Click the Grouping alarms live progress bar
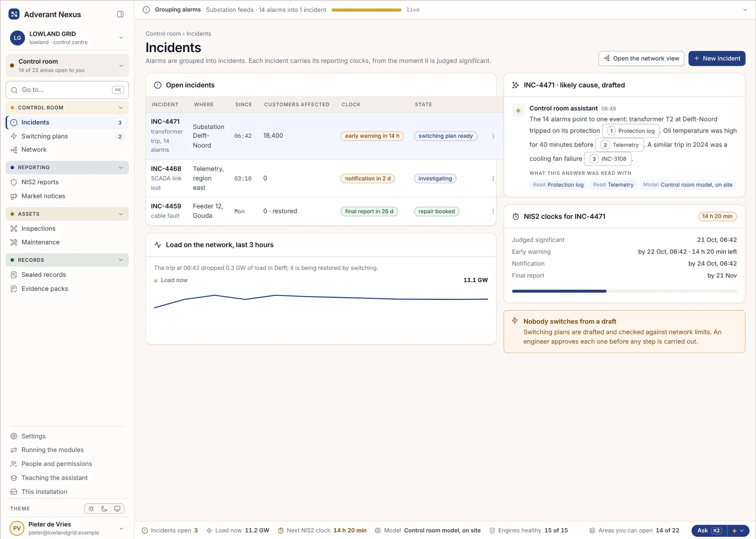 point(366,10)
